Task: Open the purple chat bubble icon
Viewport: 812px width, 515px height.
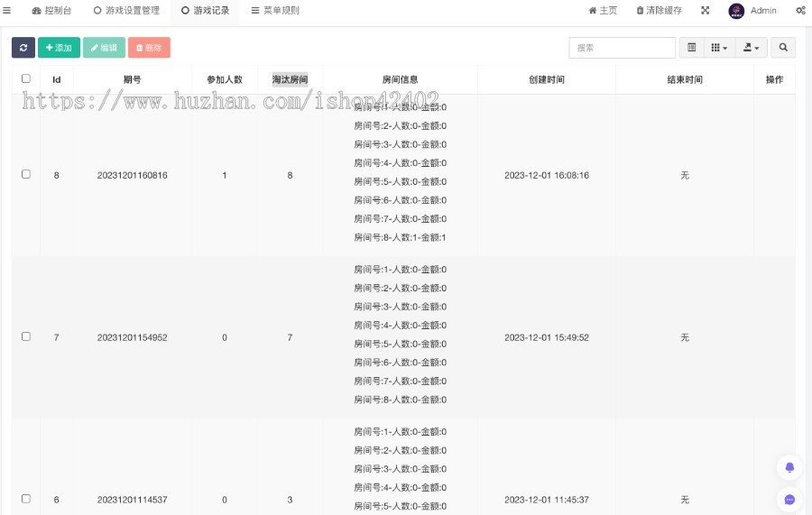Action: tap(789, 500)
